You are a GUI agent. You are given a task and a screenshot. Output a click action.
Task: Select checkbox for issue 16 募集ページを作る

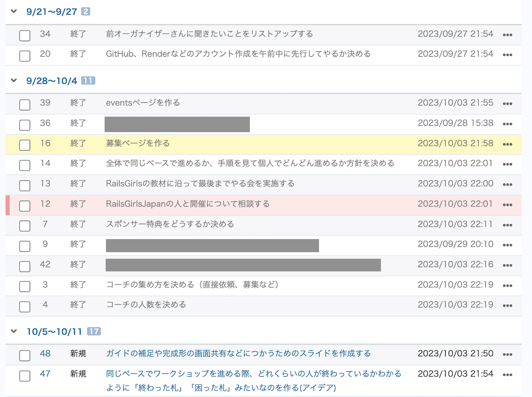point(25,145)
